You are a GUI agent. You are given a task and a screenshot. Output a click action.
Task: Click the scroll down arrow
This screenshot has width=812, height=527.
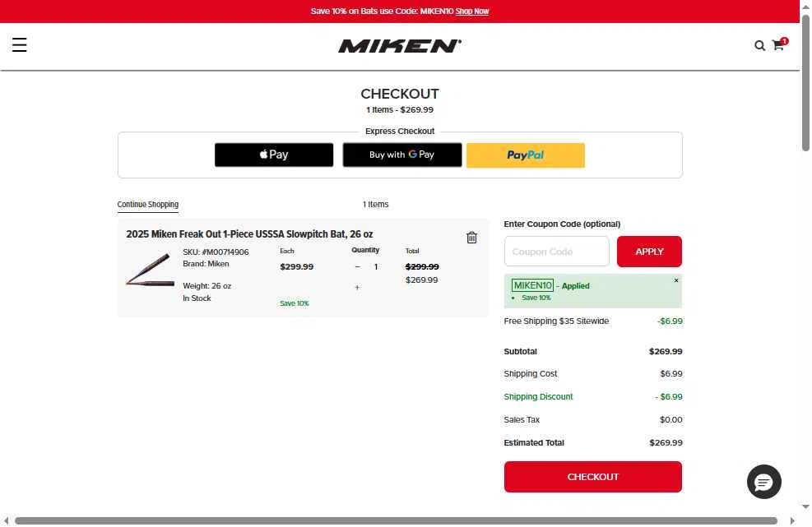(x=805, y=506)
